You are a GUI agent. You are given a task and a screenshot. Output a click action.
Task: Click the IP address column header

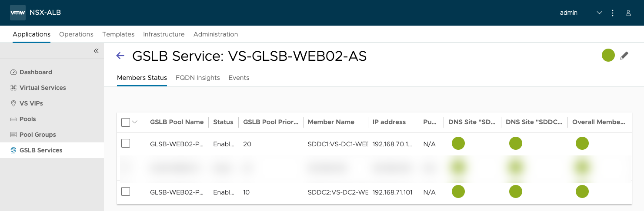point(389,122)
